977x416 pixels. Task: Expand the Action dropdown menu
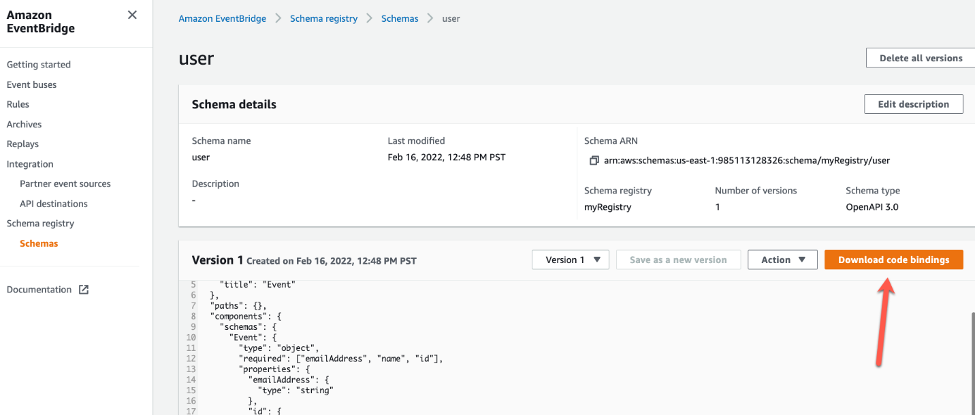point(782,260)
